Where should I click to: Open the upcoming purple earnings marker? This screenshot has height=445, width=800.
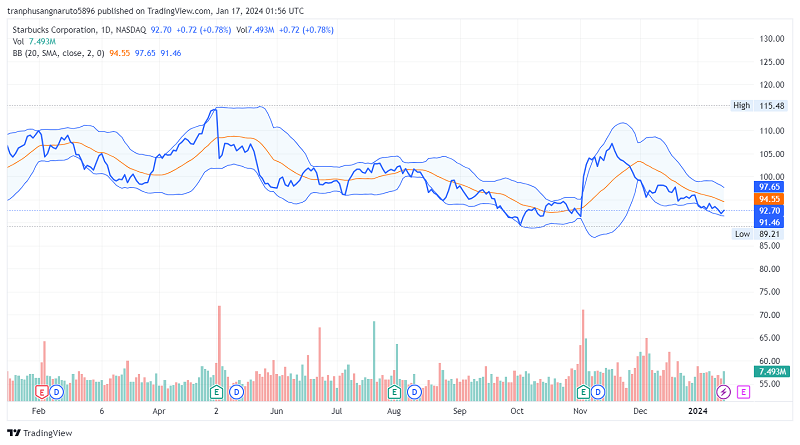(x=743, y=392)
